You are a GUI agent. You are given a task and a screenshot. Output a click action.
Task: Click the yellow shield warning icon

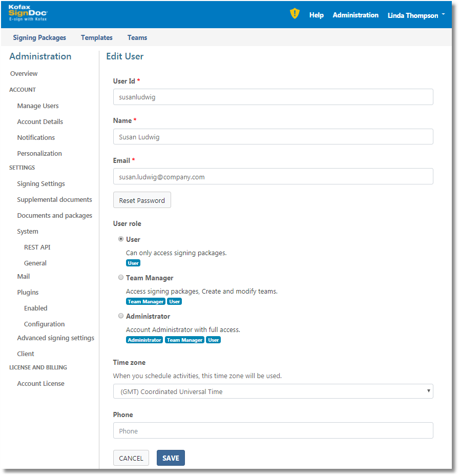[295, 14]
